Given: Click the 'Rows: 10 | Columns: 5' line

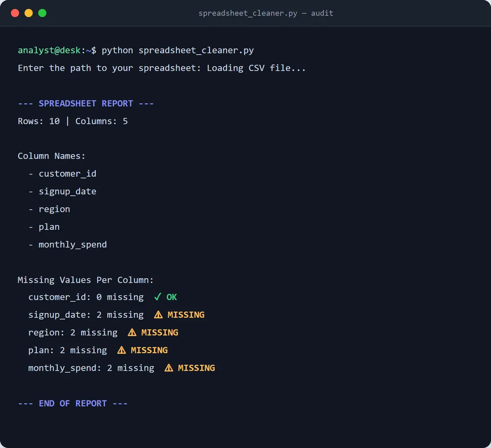Looking at the screenshot, I should pyautogui.click(x=73, y=121).
